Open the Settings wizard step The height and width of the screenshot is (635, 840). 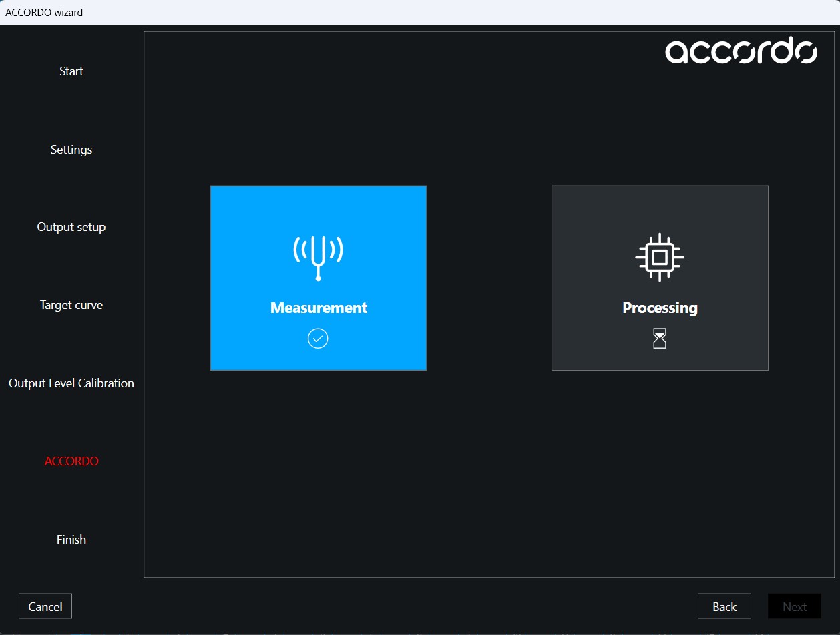click(71, 150)
